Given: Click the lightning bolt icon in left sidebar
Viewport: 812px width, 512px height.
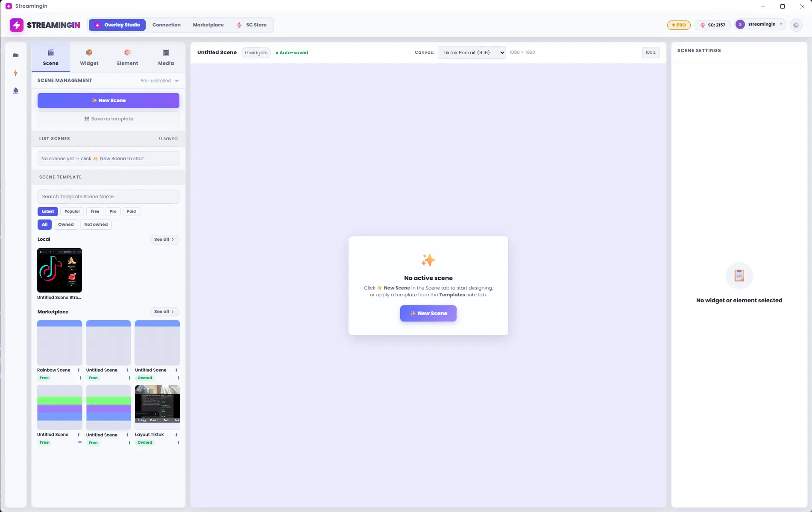Looking at the screenshot, I should (x=16, y=73).
